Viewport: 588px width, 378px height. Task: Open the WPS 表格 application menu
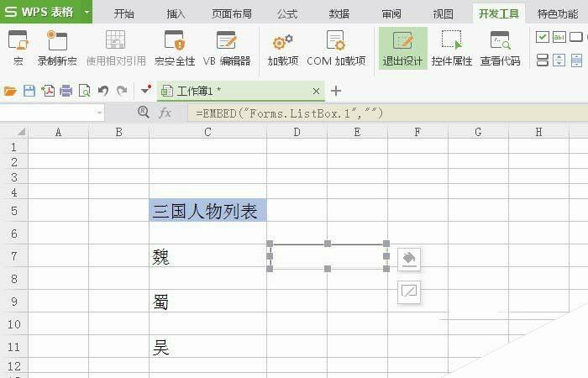(39, 12)
